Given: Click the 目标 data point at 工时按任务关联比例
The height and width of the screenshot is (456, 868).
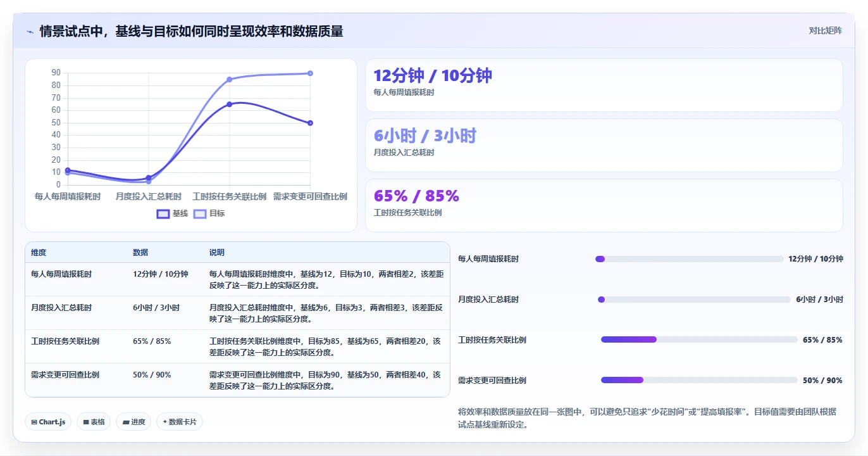Looking at the screenshot, I should [x=229, y=79].
